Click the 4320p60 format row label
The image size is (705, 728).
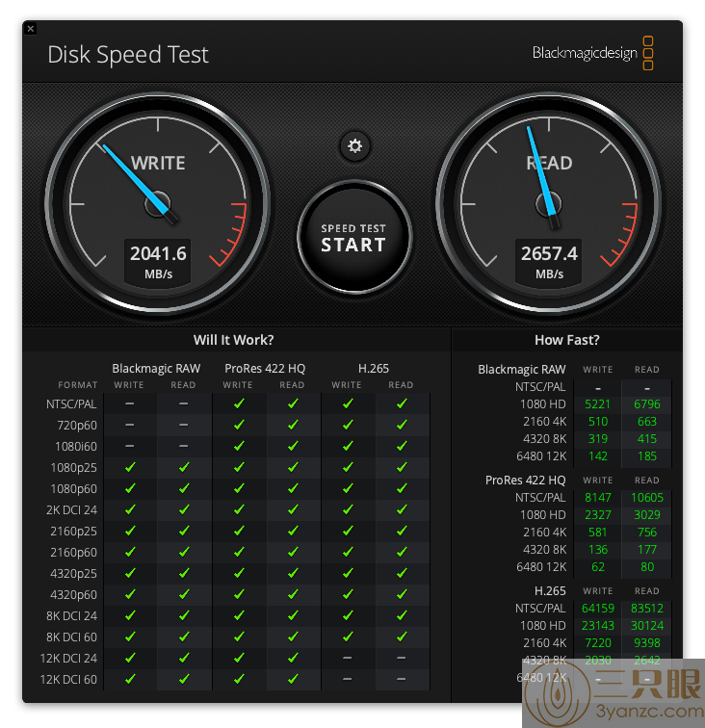[x=74, y=595]
